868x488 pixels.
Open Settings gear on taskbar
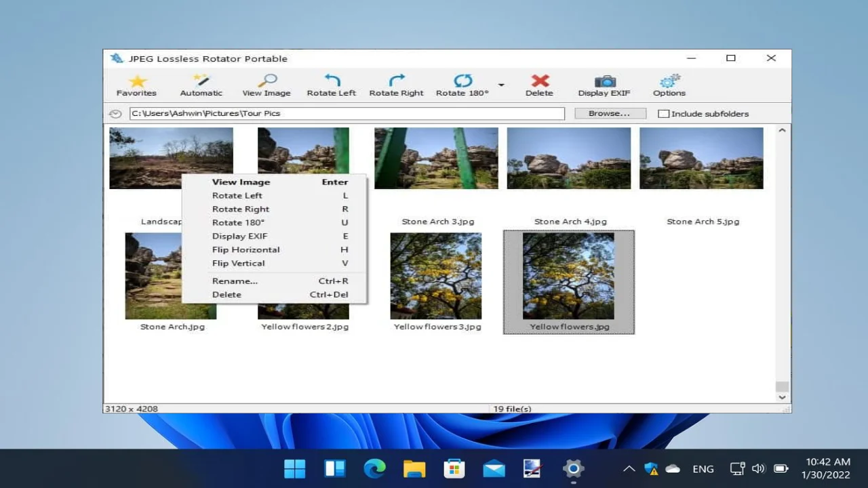click(x=573, y=468)
